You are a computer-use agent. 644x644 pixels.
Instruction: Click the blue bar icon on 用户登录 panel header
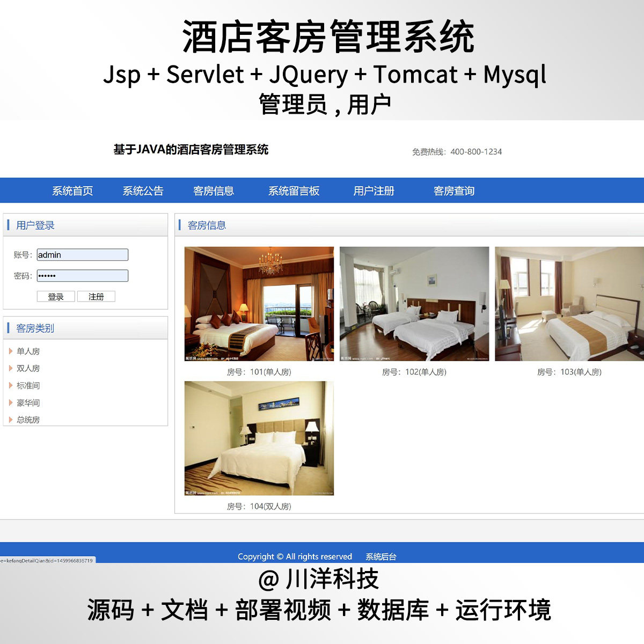(9, 225)
